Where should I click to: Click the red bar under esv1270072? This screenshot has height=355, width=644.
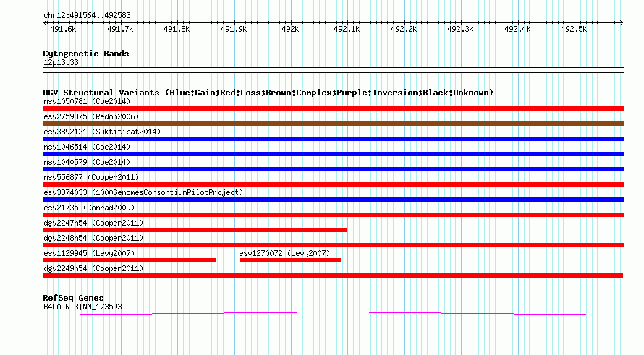[x=290, y=260]
